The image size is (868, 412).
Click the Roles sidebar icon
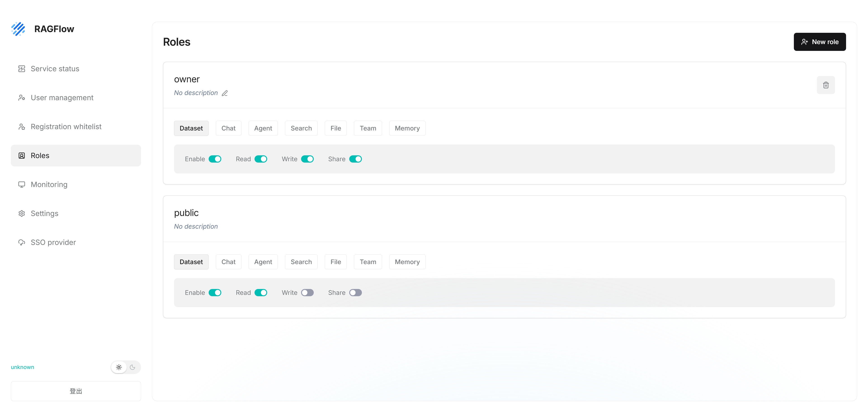pyautogui.click(x=21, y=156)
